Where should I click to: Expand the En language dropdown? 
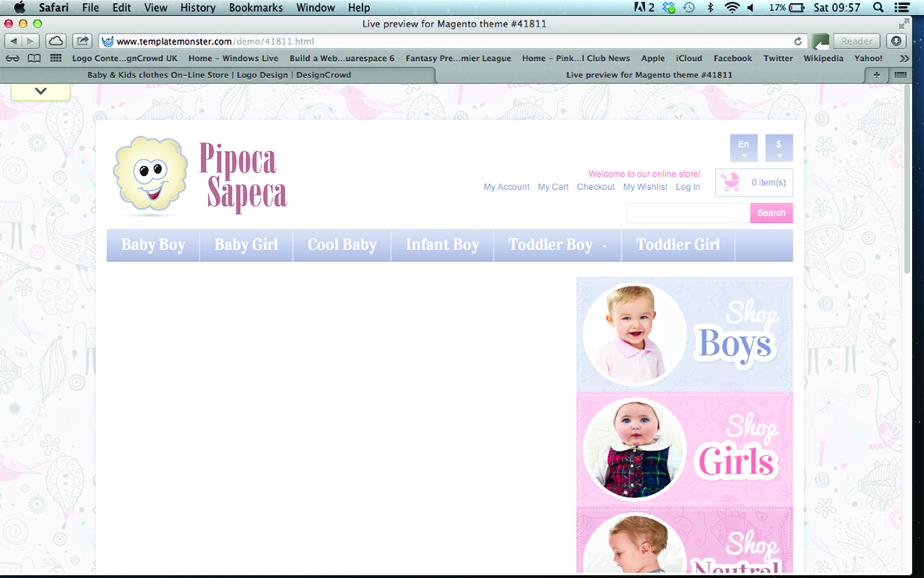[x=744, y=147]
